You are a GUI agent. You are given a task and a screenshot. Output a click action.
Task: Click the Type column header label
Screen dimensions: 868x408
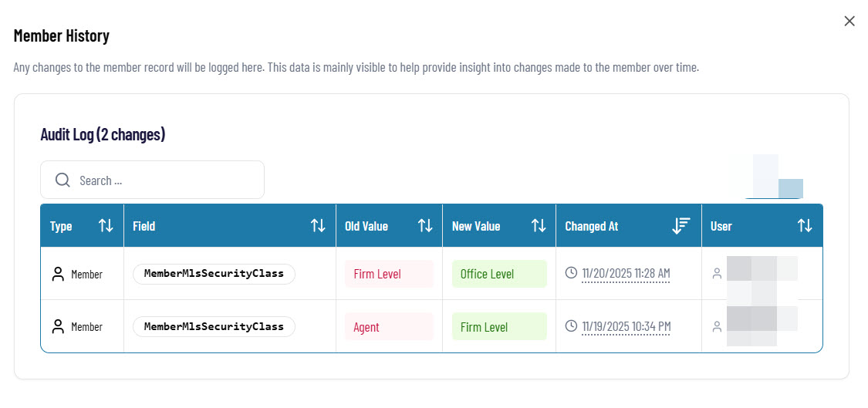tap(61, 227)
